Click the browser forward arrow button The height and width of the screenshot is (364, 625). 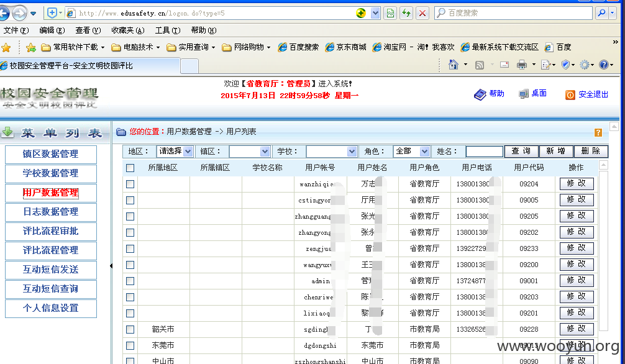pyautogui.click(x=19, y=13)
